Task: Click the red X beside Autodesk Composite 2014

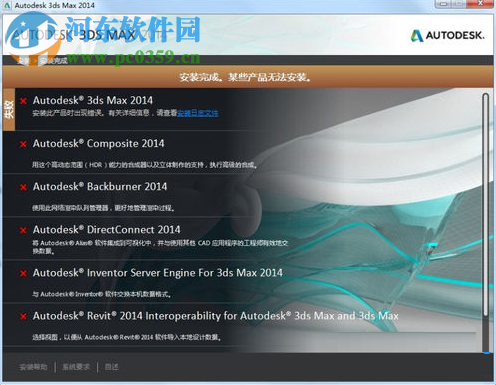Action: pos(23,144)
